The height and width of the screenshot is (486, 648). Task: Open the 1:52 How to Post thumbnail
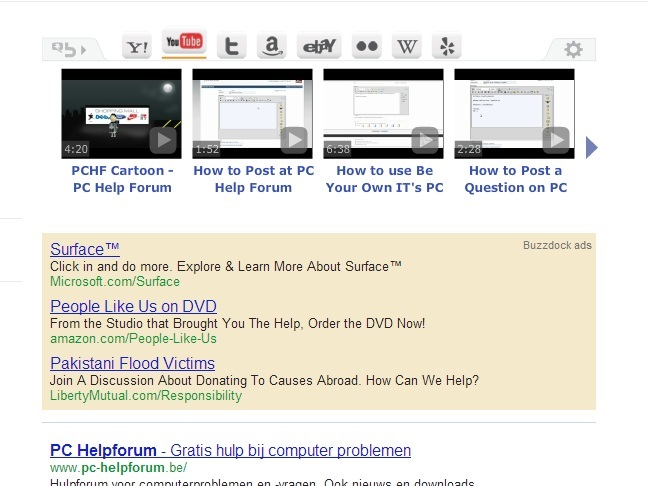click(253, 114)
